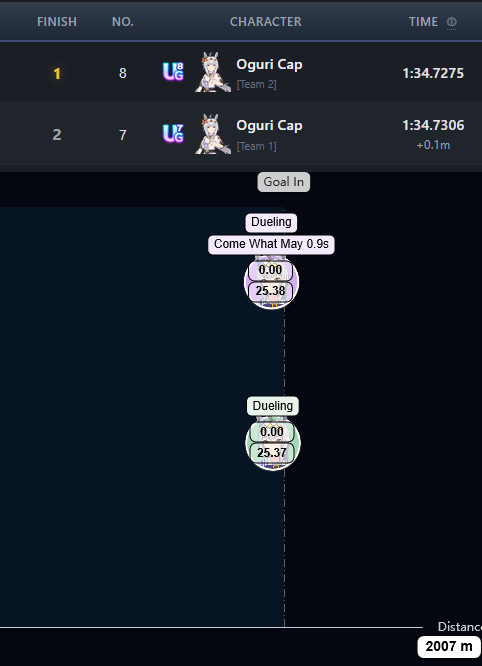482x666 pixels.
Task: Click the Come What May 0.9s skill tag
Action: (x=271, y=244)
